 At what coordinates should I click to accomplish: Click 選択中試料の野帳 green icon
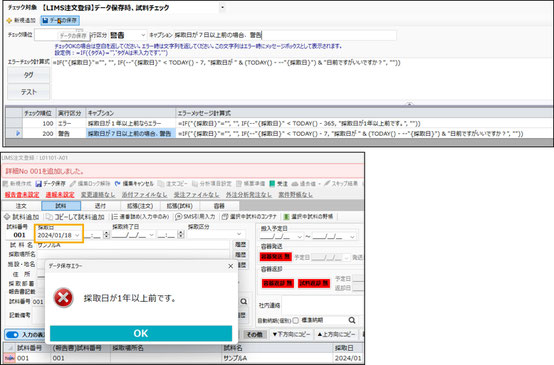(x=286, y=217)
